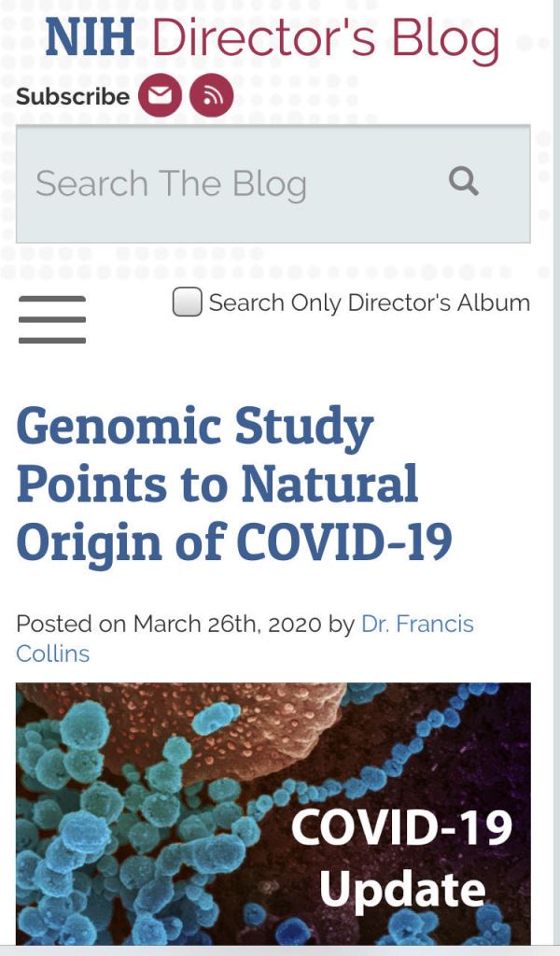
Task: Click the email subscribe envelope icon
Action: click(160, 95)
